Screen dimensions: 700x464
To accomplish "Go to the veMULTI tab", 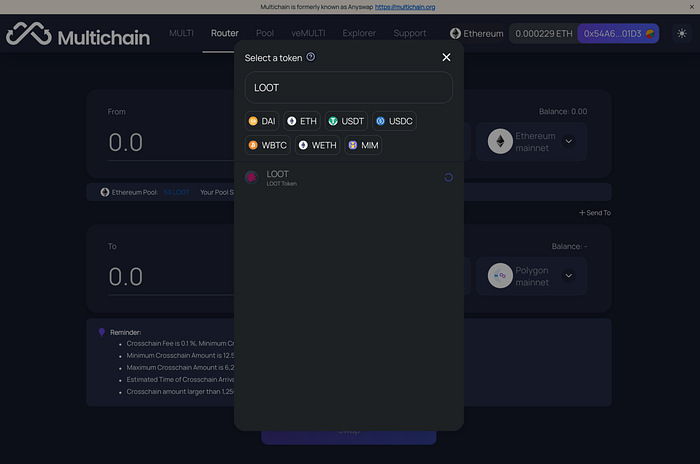I will pos(308,33).
